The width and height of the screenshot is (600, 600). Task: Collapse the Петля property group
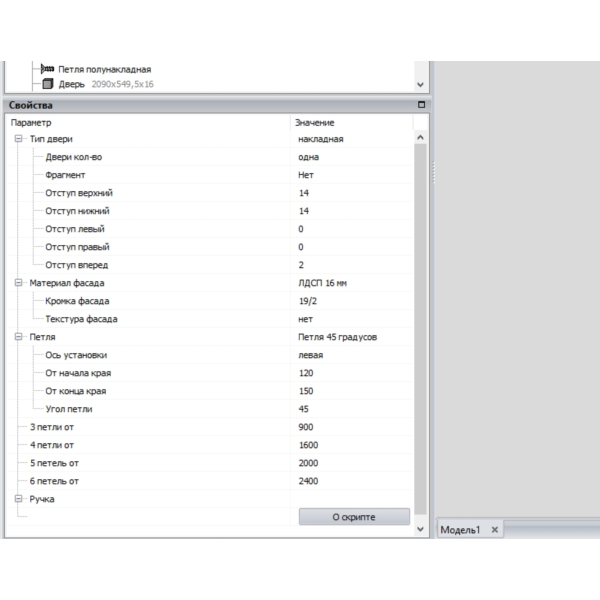pyautogui.click(x=18, y=337)
